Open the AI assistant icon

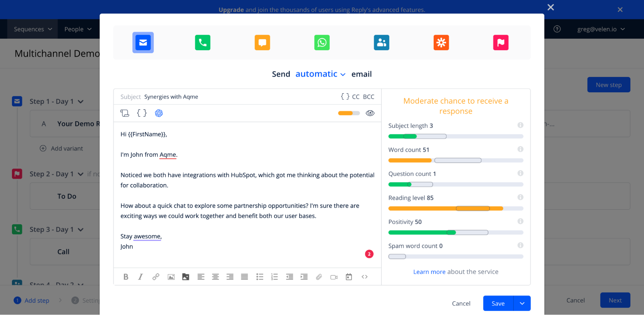pyautogui.click(x=159, y=113)
